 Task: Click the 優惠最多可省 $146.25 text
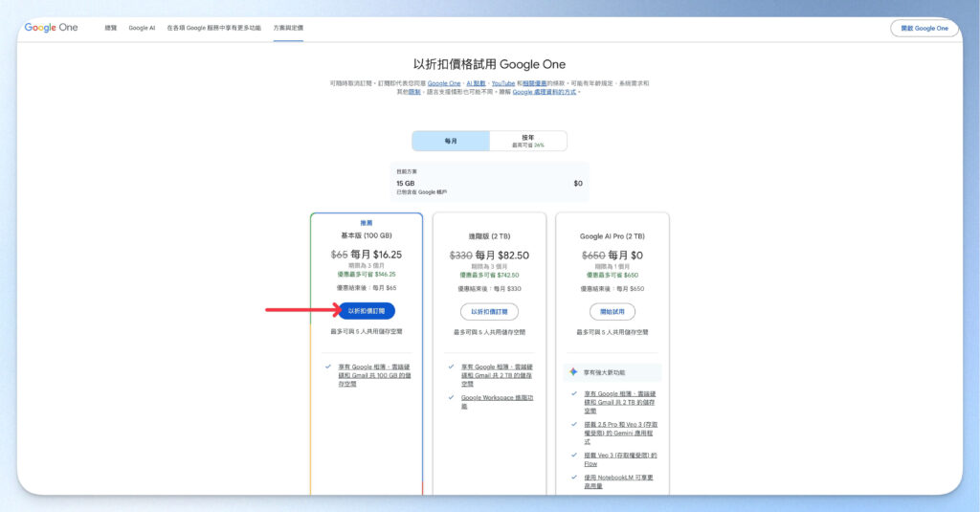367,274
